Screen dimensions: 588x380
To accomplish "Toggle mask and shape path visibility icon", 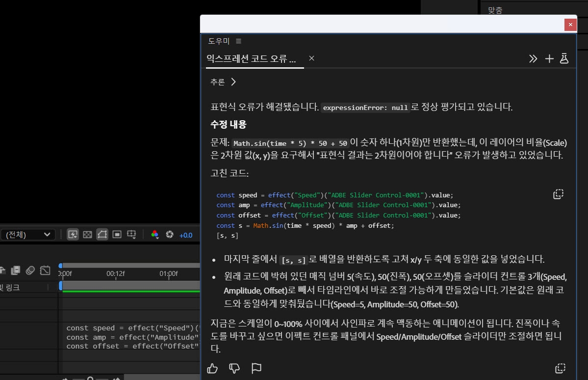I will (102, 235).
